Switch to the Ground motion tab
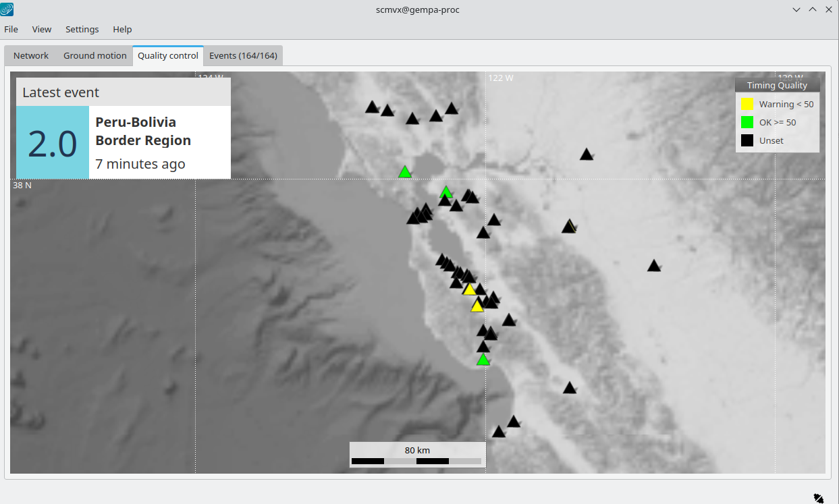 coord(94,55)
